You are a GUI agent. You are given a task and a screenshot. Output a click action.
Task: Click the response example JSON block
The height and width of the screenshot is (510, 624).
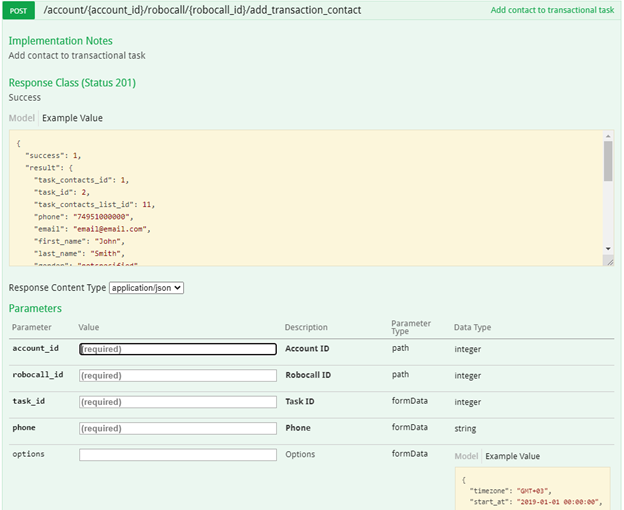(306, 198)
